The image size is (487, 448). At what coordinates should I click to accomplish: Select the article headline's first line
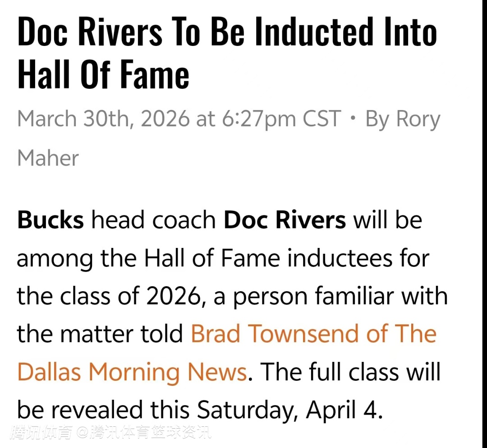click(227, 33)
